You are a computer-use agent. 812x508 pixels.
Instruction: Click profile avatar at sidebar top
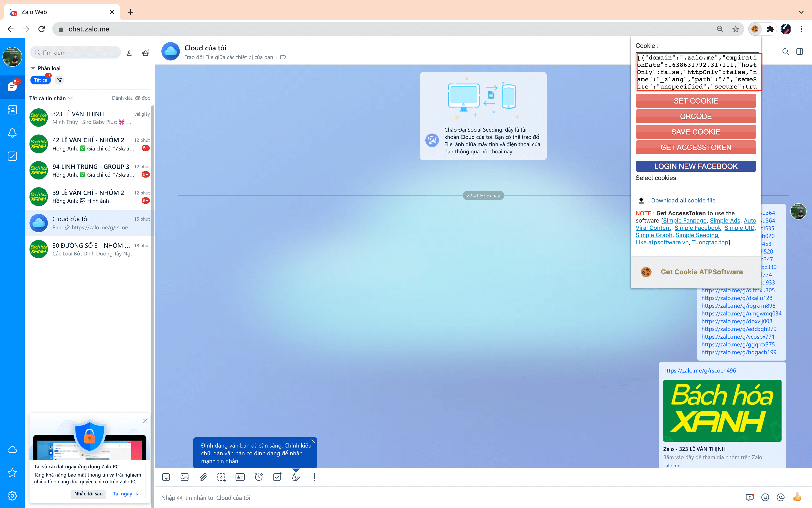pos(12,57)
